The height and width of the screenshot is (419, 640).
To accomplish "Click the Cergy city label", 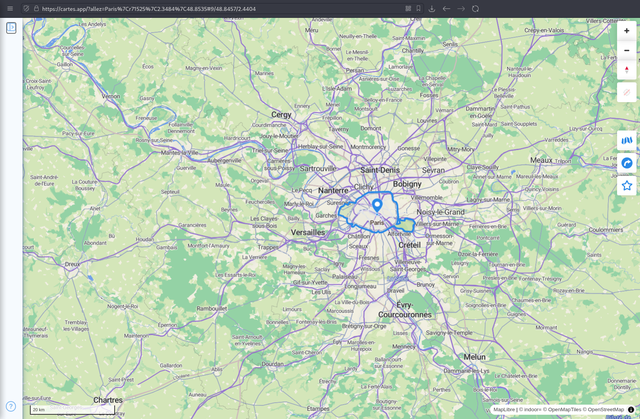I will point(282,115).
